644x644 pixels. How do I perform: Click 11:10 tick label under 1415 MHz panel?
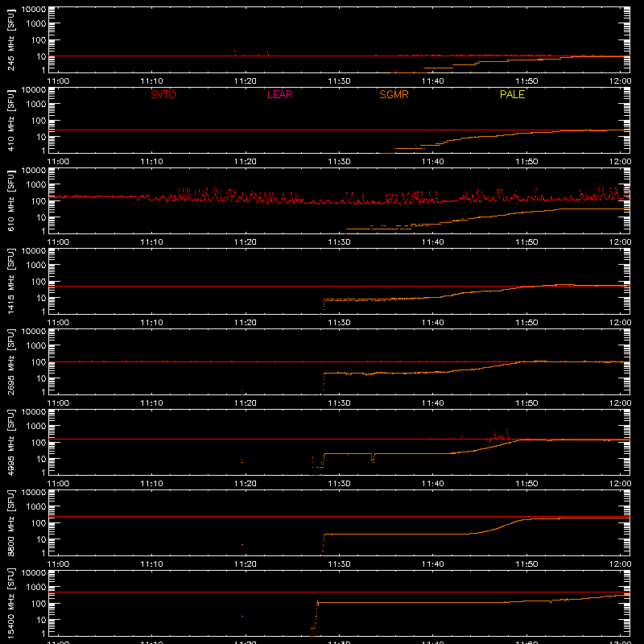pos(151,323)
